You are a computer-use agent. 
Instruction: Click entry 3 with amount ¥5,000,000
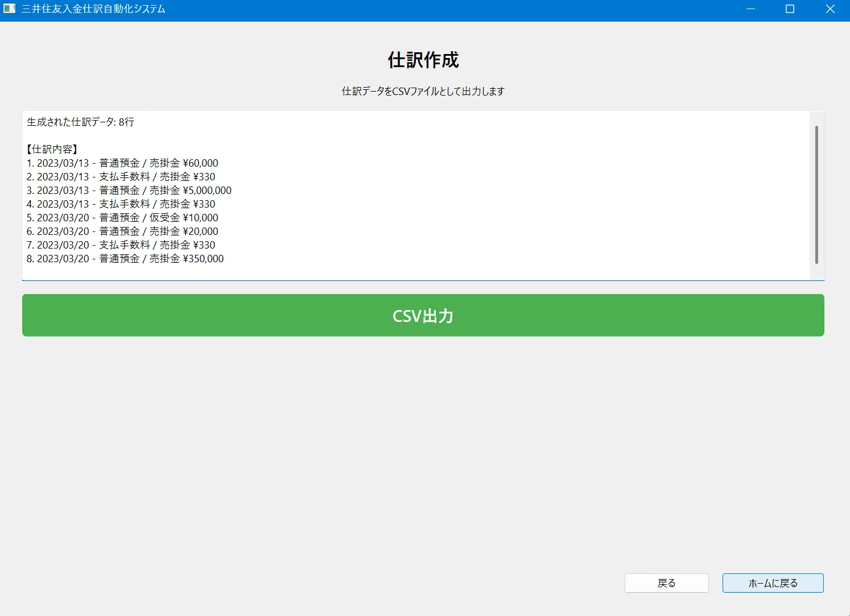pos(129,191)
